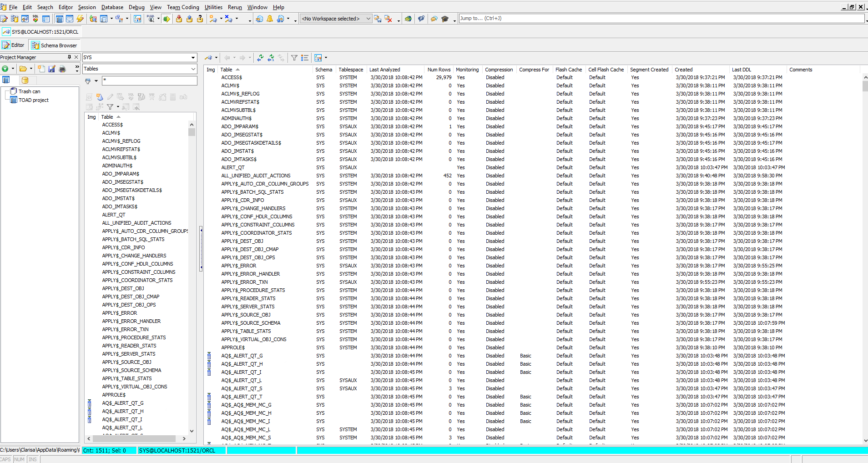Image resolution: width=868 pixels, height=463 pixels.
Task: Click the lightning bolt Automation Designer icon
Action: (80, 19)
